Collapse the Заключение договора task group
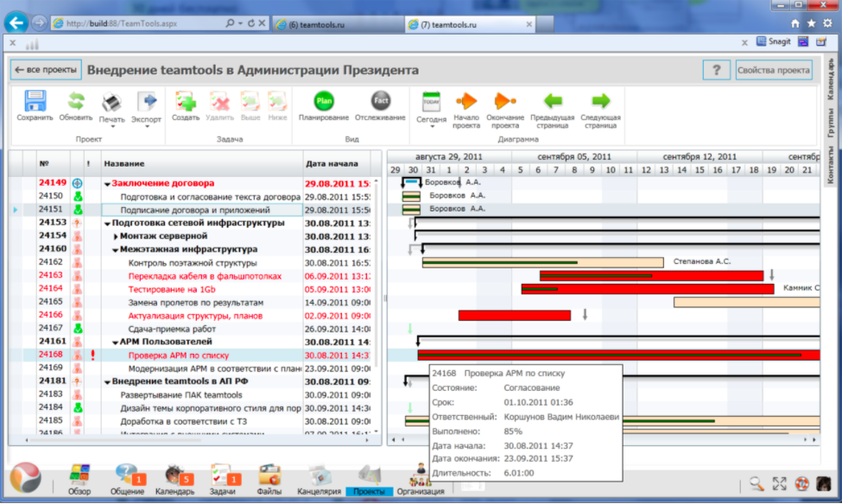The height and width of the screenshot is (504, 842). (107, 184)
